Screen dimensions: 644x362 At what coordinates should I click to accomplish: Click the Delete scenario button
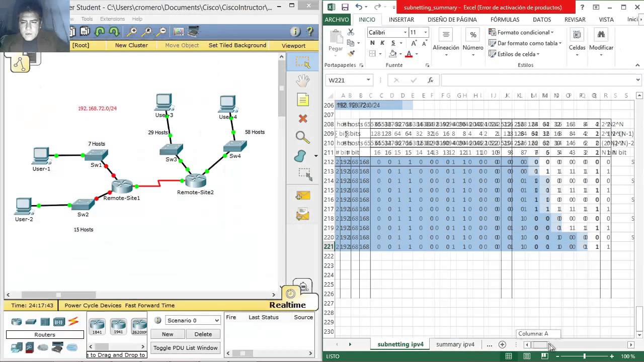coord(203,334)
